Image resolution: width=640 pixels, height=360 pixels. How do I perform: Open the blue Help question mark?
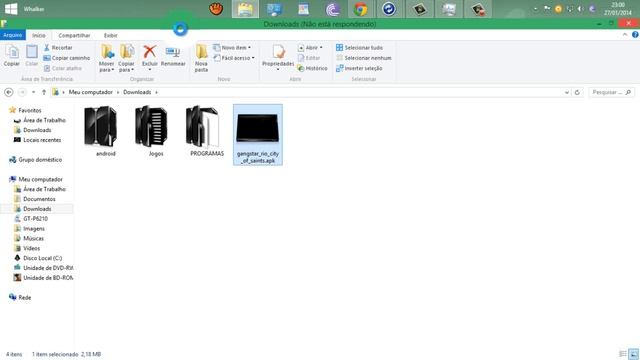[635, 35]
